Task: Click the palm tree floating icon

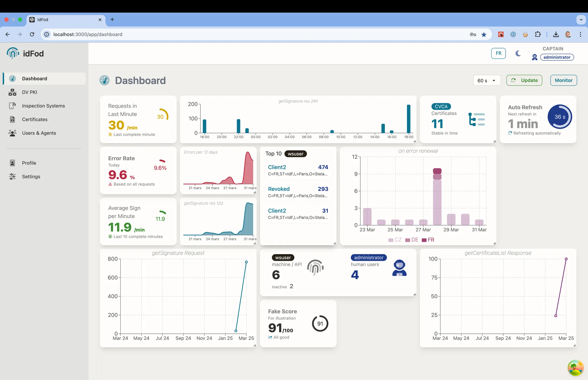Action: (575, 368)
